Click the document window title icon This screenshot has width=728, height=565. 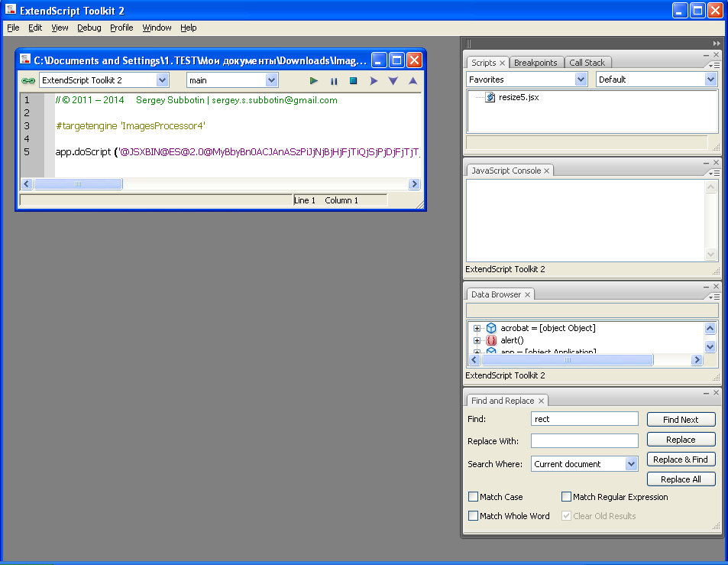tap(25, 60)
